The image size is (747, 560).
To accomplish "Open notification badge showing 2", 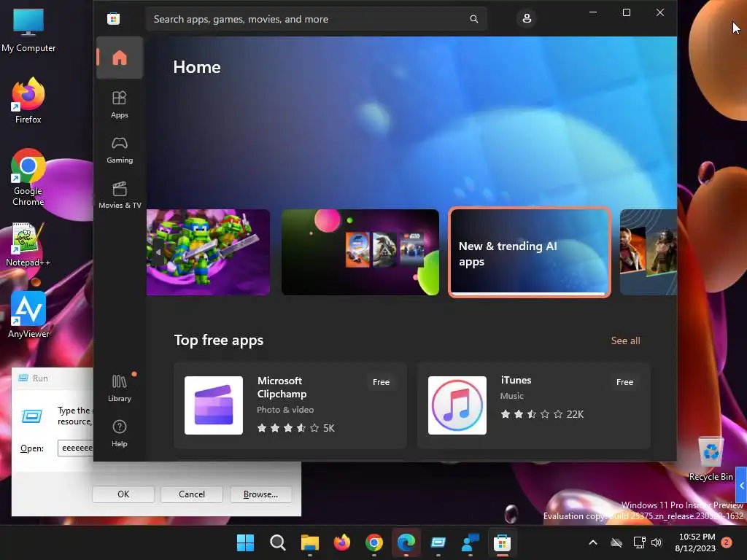I will 727,542.
